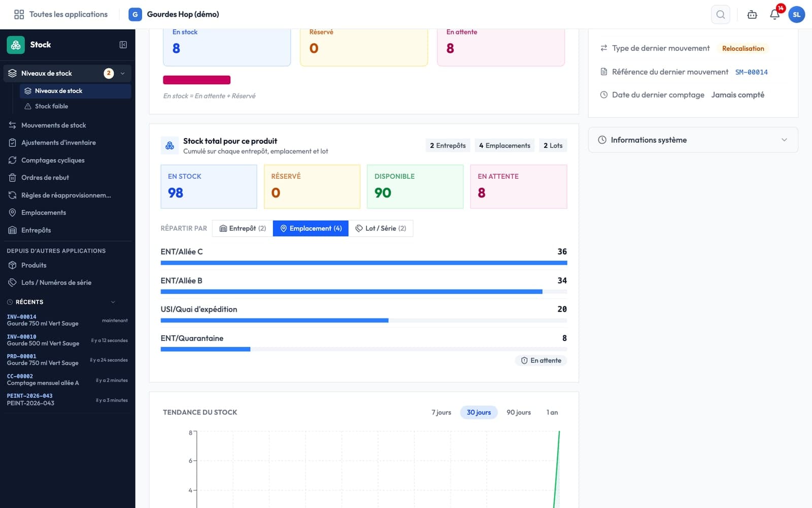Open recent CC-00002 Comptage mensuel
Screen dimensions: 812x508
coord(67,380)
